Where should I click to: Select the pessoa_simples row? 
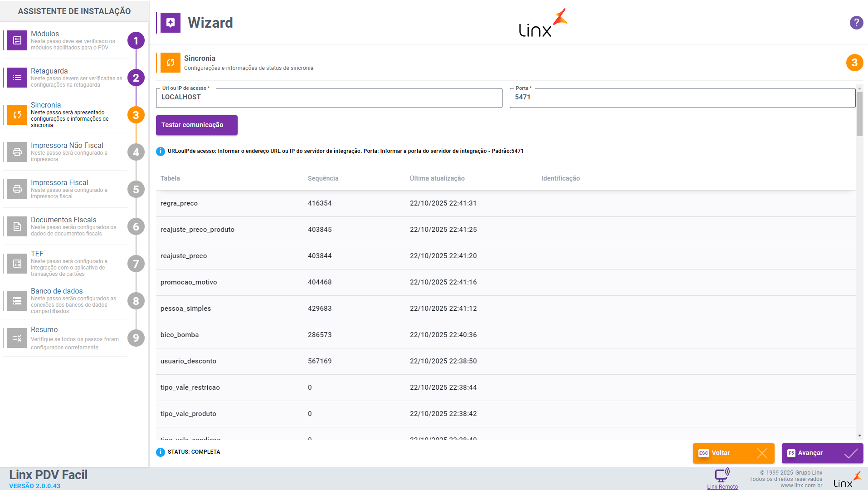(506, 309)
